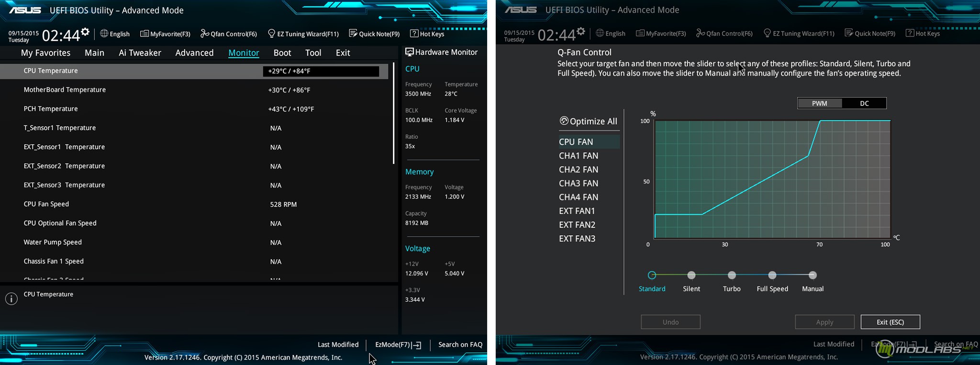The height and width of the screenshot is (365, 980).
Task: Select EXT FAN3 in the fan list
Action: (x=577, y=239)
